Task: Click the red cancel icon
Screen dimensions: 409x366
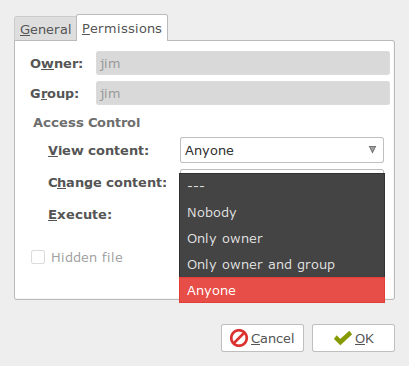Action: 239,338
